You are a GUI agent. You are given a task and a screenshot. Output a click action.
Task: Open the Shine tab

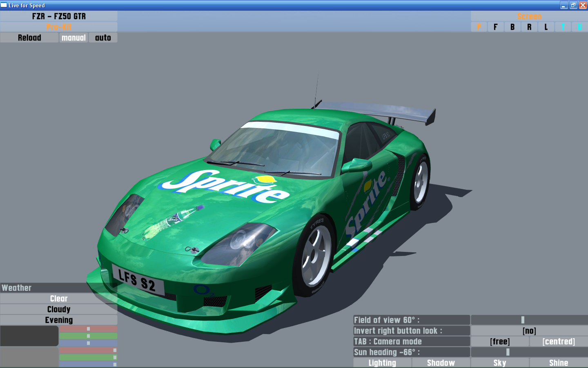[559, 363]
